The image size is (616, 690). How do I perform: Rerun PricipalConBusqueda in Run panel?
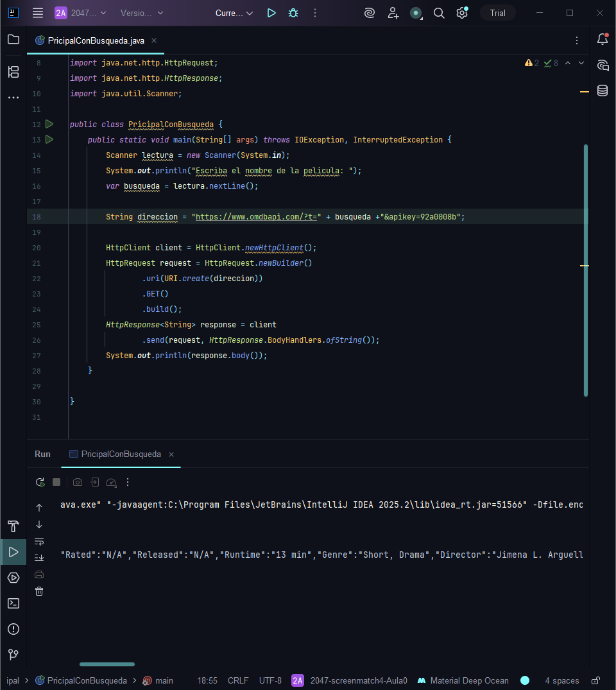coord(40,482)
